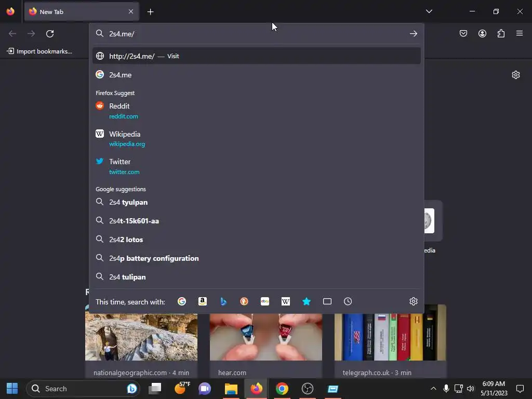The image size is (532, 399).
Task: Search this time with Wikipedia
Action: pos(286,301)
